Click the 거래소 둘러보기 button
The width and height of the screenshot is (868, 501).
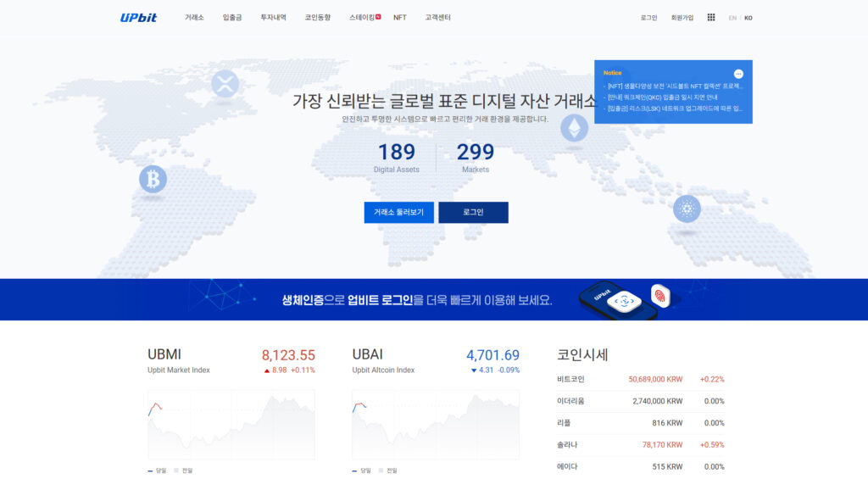coord(400,212)
